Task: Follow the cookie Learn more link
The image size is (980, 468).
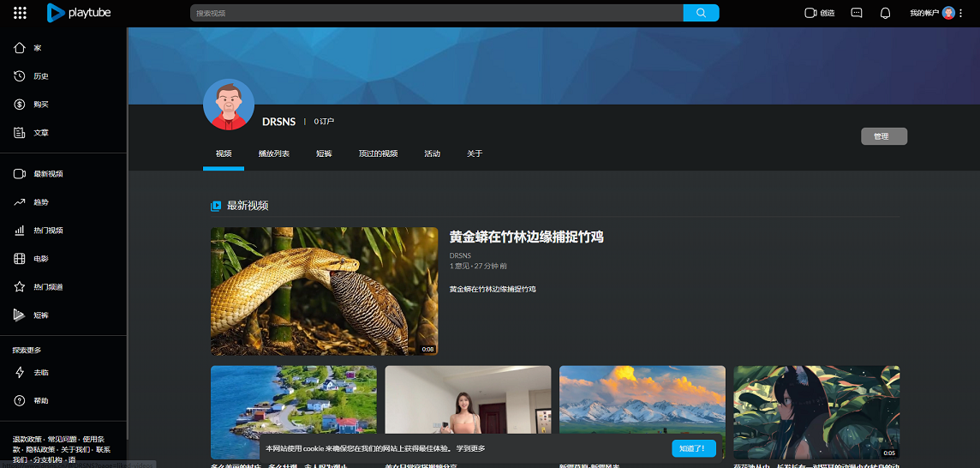Action: point(470,448)
